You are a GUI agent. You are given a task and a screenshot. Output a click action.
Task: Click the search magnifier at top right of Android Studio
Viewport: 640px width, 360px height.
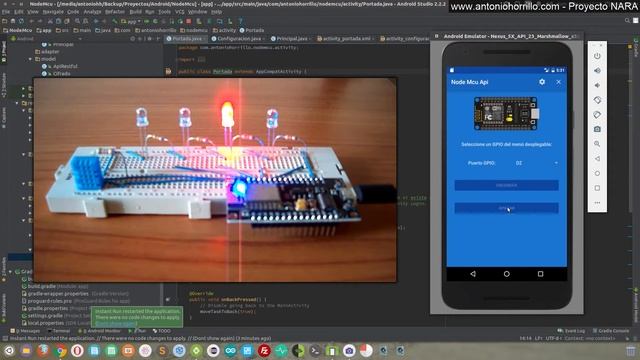click(x=627, y=20)
